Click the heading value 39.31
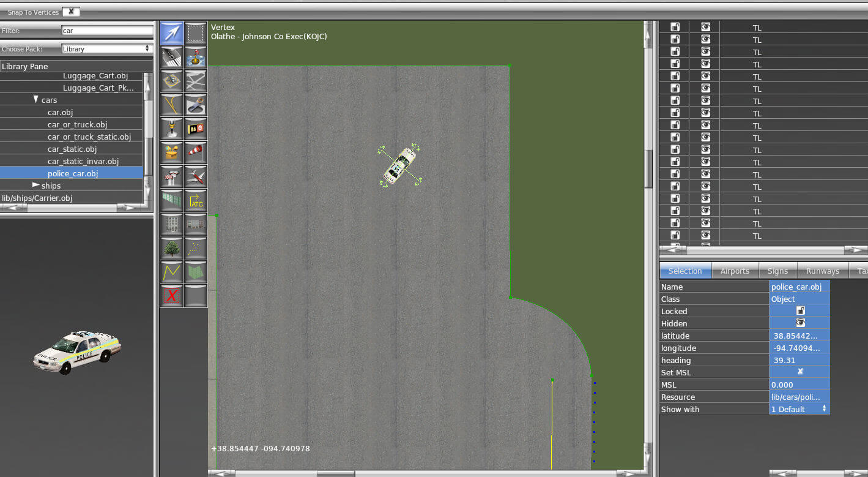868x477 pixels. click(x=799, y=360)
